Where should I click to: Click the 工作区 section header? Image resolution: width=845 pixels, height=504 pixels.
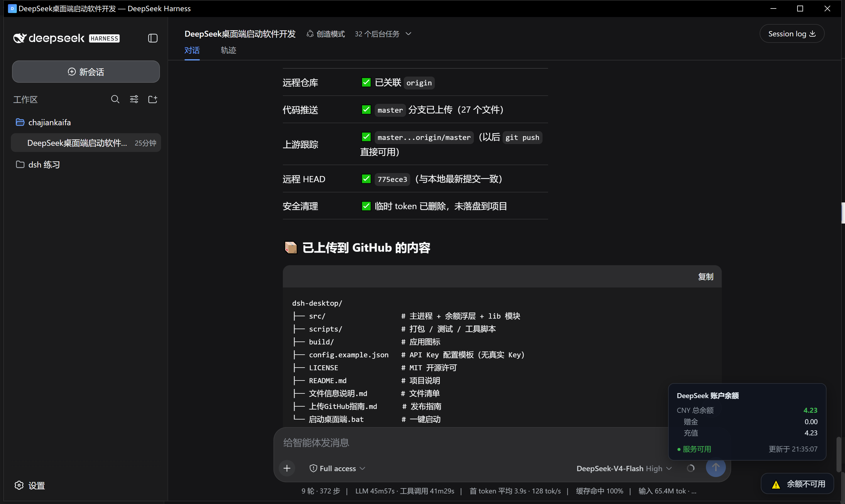pos(26,99)
